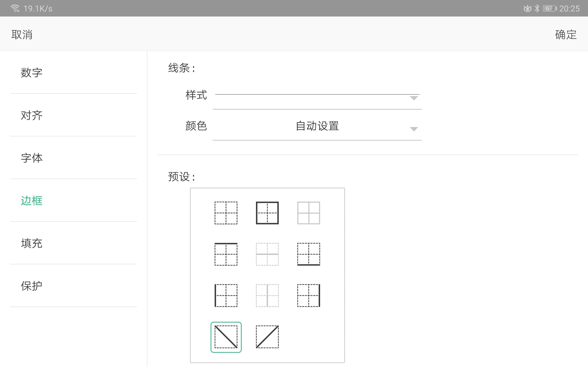Switch to the 填充 tab
Image resolution: width=588 pixels, height=367 pixels.
tap(32, 243)
